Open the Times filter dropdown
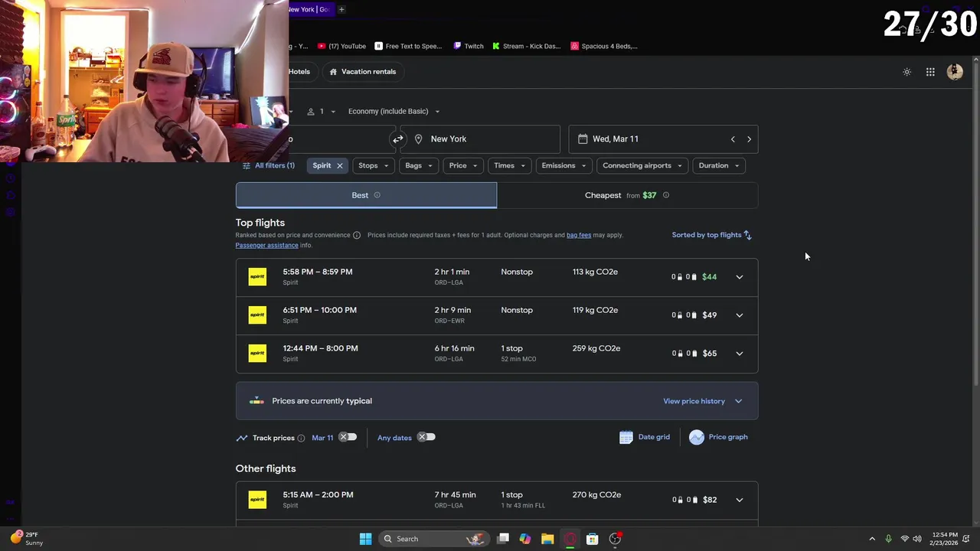The image size is (980, 551). click(x=510, y=165)
